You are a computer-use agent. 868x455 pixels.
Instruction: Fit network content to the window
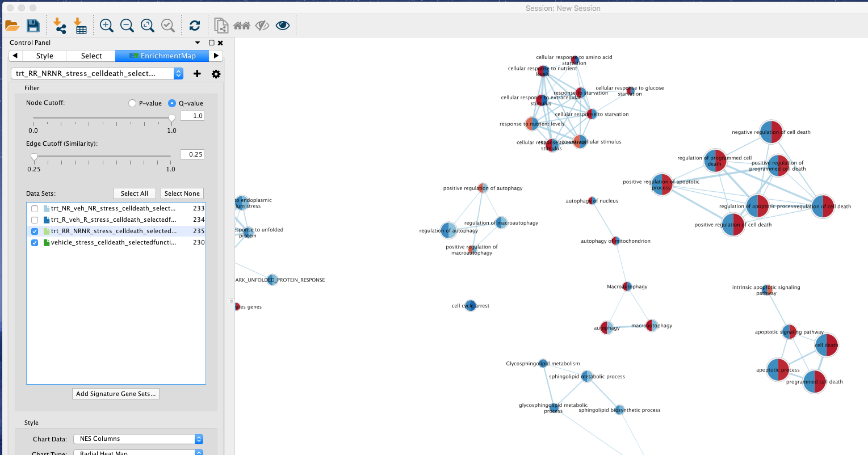click(x=147, y=26)
